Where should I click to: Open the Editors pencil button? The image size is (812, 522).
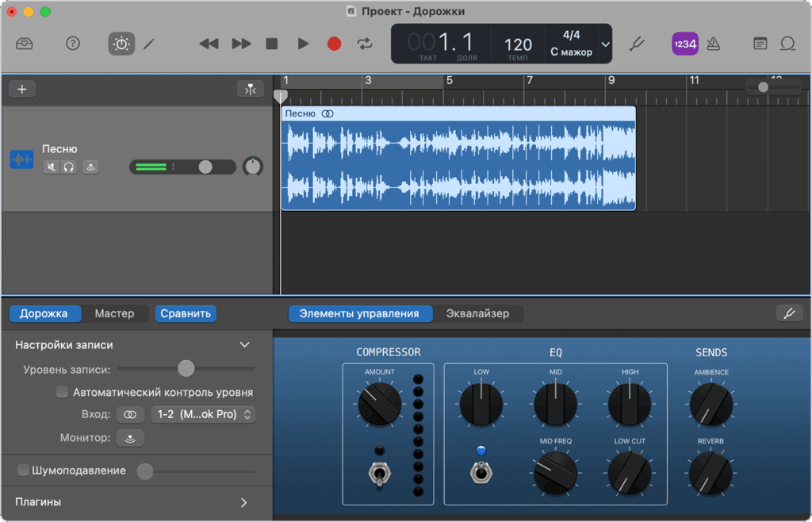point(149,44)
